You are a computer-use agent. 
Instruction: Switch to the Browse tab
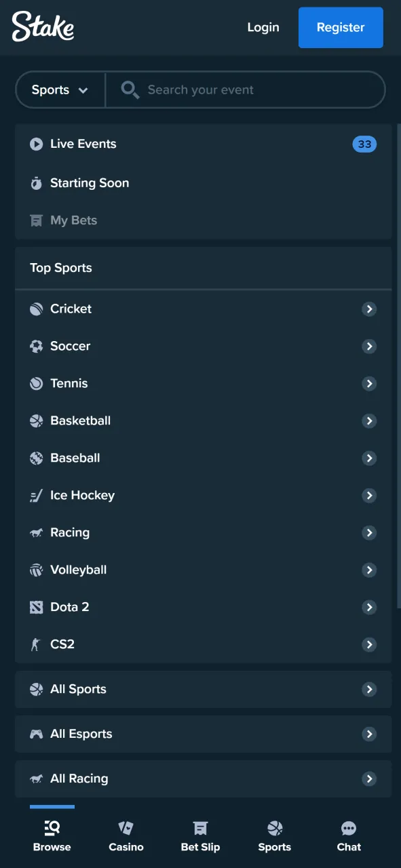52,835
